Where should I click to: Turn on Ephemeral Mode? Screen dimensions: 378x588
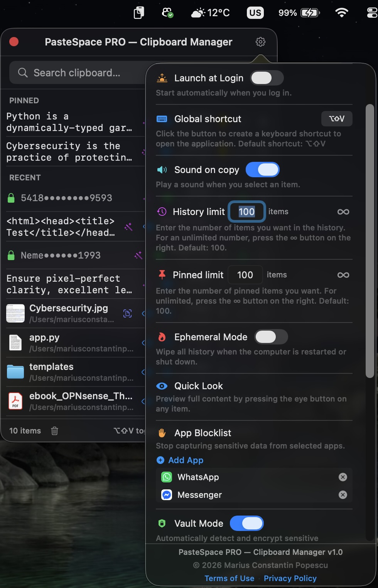[271, 337]
